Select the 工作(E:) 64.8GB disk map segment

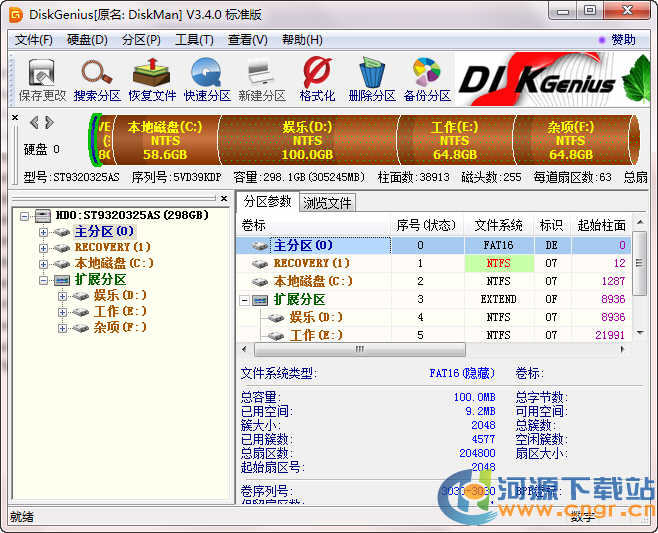(x=455, y=140)
